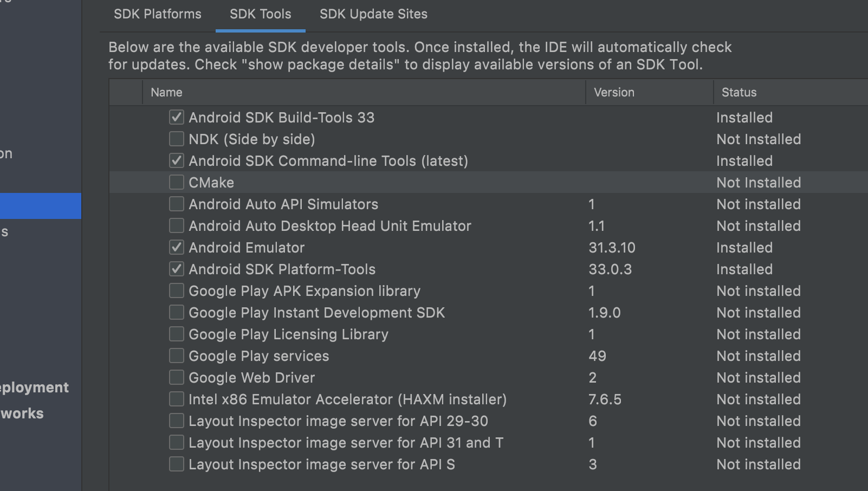Screen dimensions: 868x491
Task: Select the highlighted blue sidebar item
Action: click(41, 206)
